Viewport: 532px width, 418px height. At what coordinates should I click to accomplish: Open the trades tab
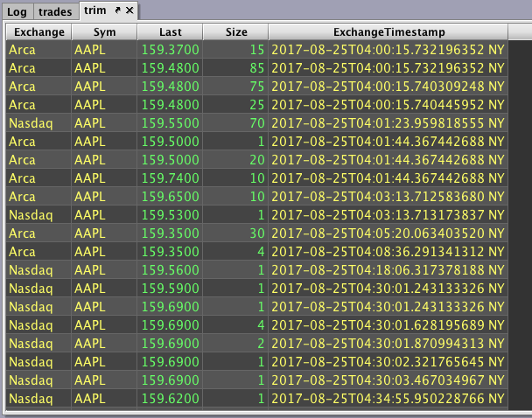point(55,10)
